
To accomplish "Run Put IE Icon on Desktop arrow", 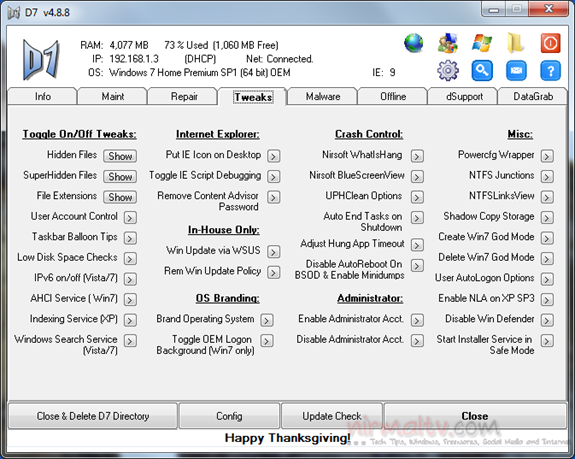I will pyautogui.click(x=274, y=156).
